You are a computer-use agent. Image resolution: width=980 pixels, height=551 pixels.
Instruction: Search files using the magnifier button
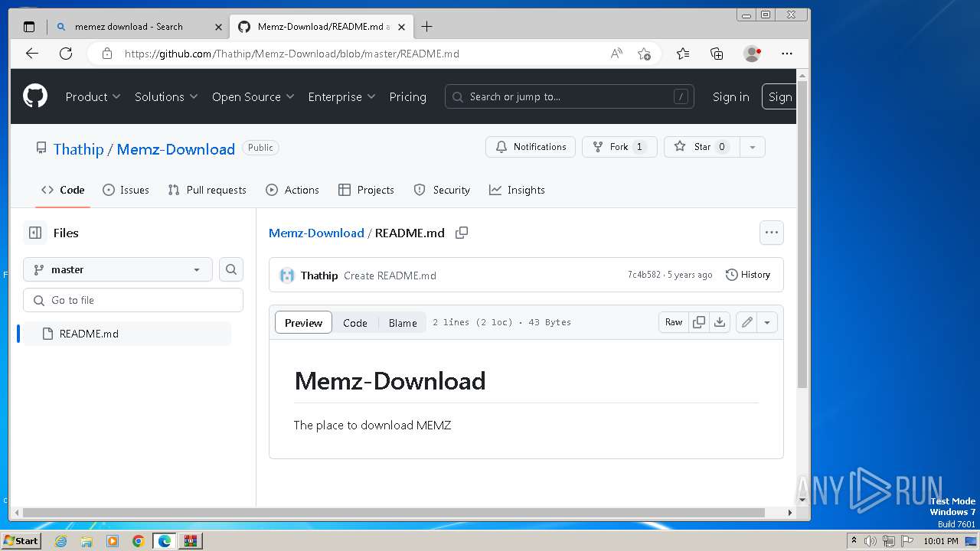click(231, 269)
